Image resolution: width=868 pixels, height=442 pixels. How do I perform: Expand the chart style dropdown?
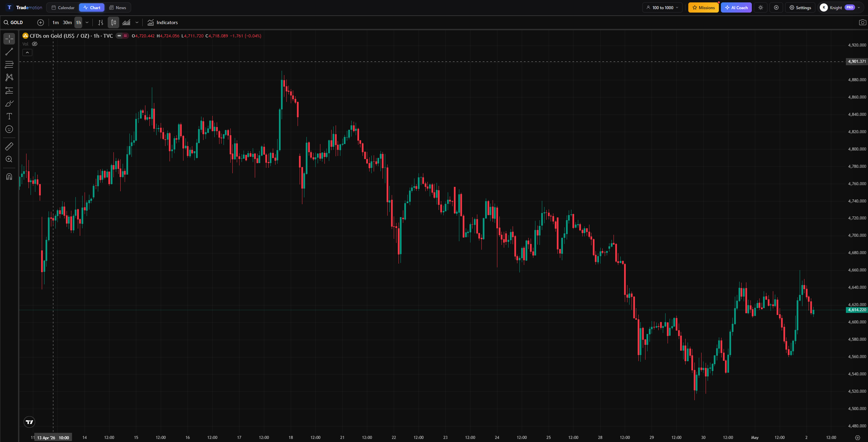point(137,22)
